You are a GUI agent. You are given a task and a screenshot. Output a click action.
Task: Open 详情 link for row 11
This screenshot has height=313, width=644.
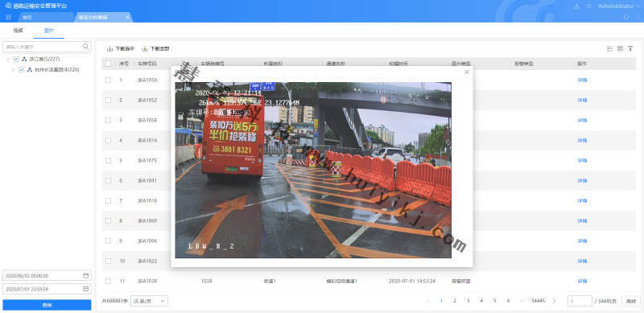click(x=582, y=282)
